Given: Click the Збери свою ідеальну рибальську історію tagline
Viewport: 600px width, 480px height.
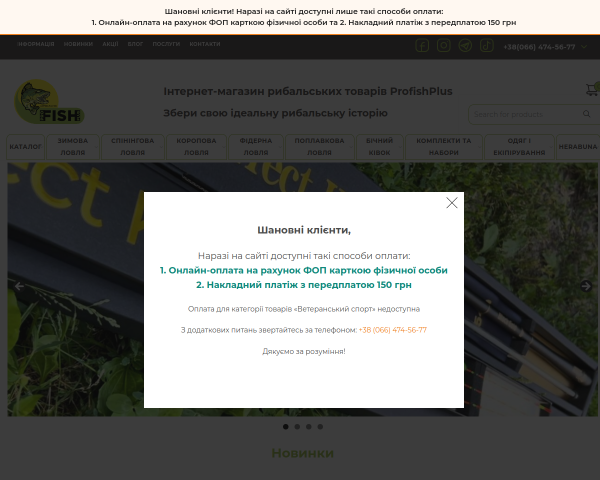Looking at the screenshot, I should [x=276, y=113].
